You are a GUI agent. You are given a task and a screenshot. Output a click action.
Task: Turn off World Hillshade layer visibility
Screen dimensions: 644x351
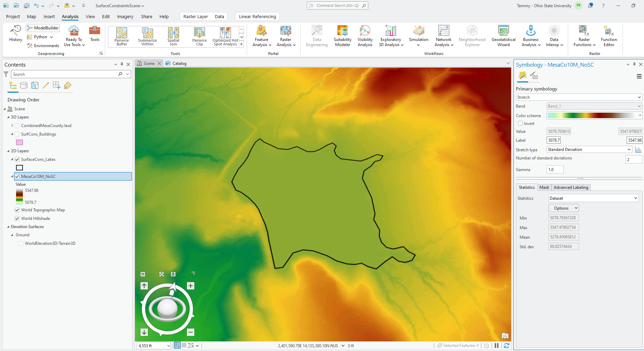point(17,219)
